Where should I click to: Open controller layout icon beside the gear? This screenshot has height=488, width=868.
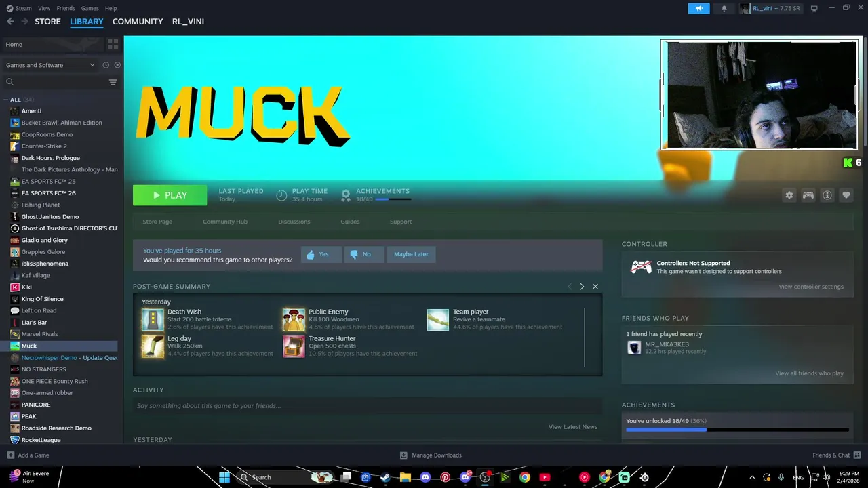808,195
